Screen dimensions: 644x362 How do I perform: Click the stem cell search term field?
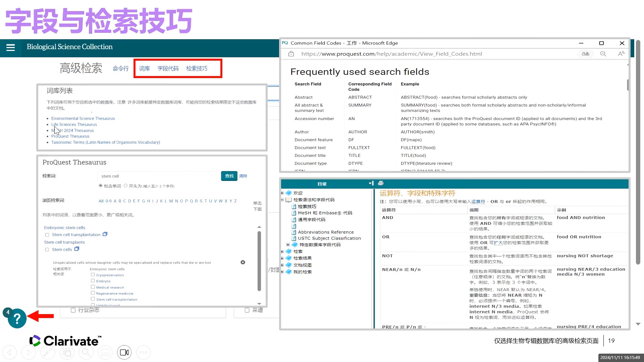(x=157, y=176)
